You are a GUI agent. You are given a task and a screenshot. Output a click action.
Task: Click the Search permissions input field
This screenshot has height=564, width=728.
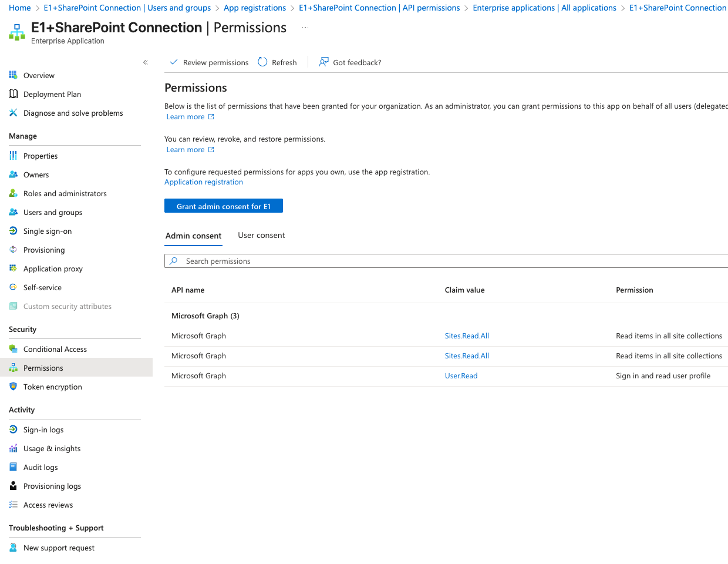tap(446, 261)
